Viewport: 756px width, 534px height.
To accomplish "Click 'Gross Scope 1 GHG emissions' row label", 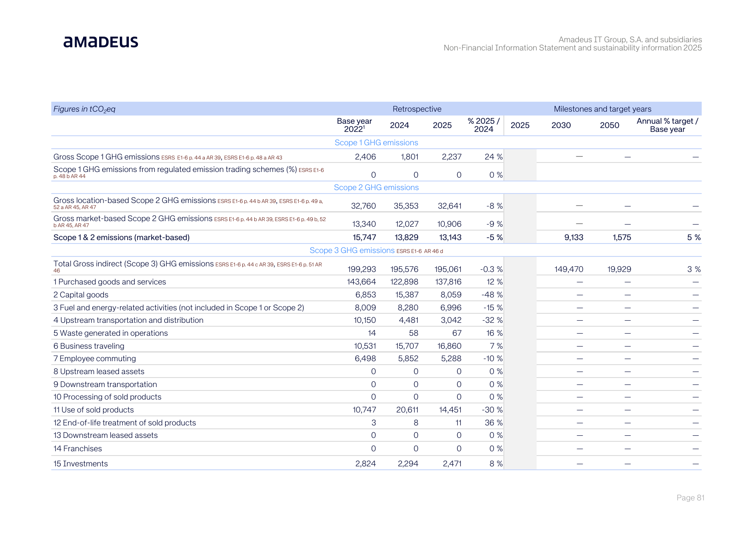I will coord(106,157).
